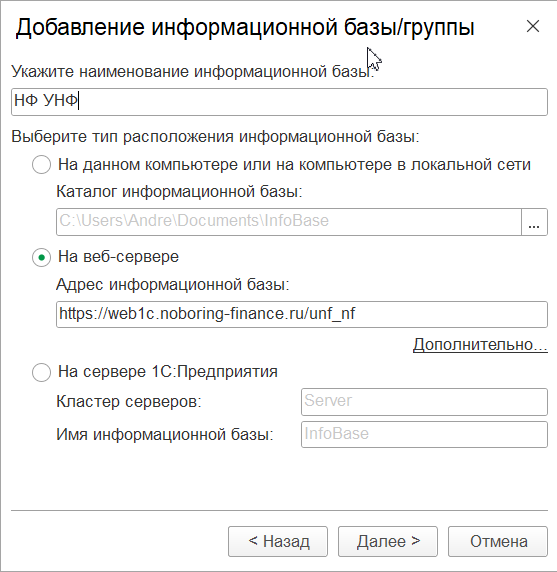Click the web address field with the https URL
This screenshot has width=557, height=572.
pos(302,314)
